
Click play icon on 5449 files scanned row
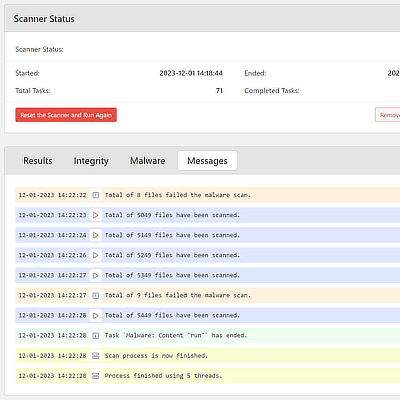coord(96,315)
